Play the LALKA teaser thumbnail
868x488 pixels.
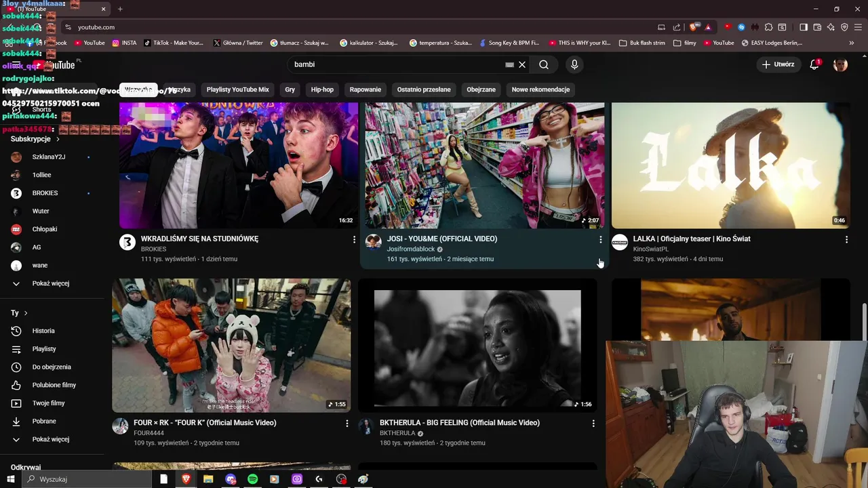click(x=731, y=165)
